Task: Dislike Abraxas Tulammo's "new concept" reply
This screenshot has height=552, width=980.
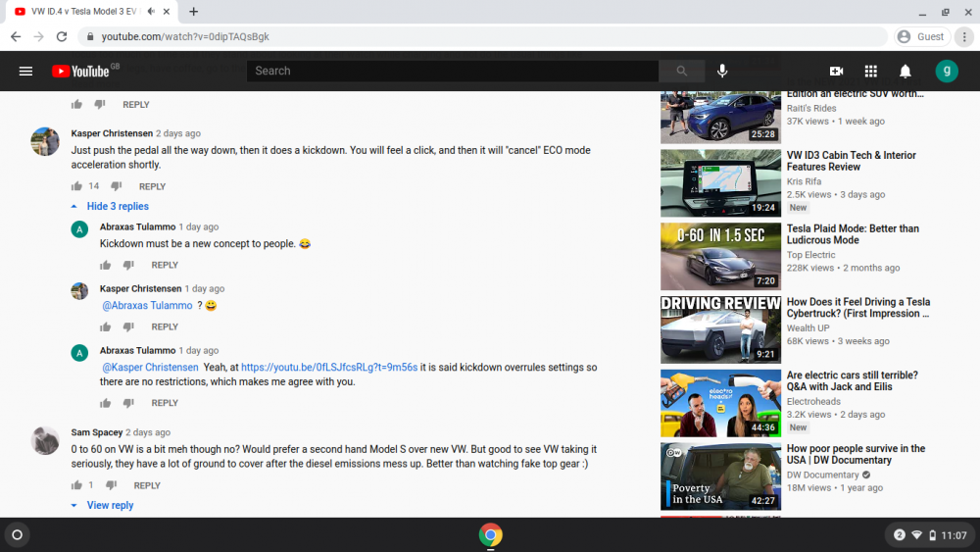Action: 128,265
